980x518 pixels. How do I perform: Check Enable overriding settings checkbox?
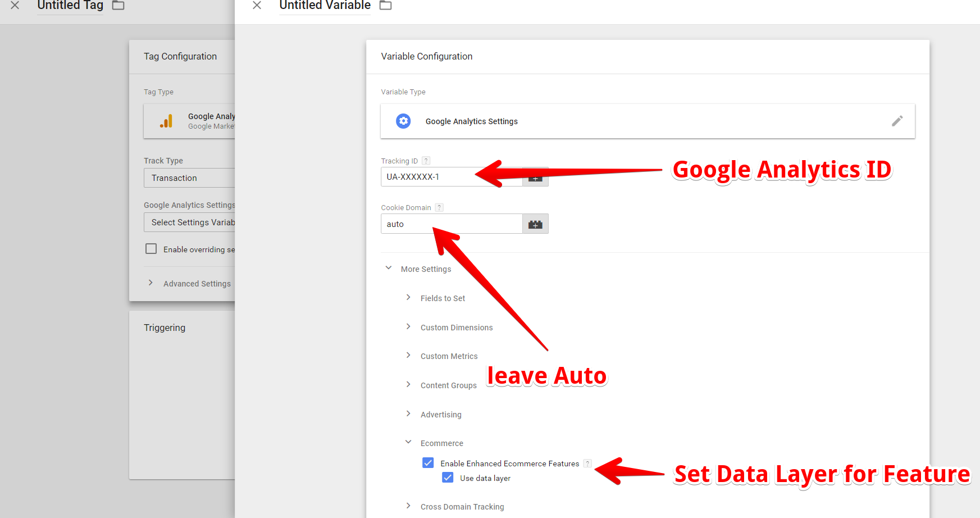coord(151,249)
